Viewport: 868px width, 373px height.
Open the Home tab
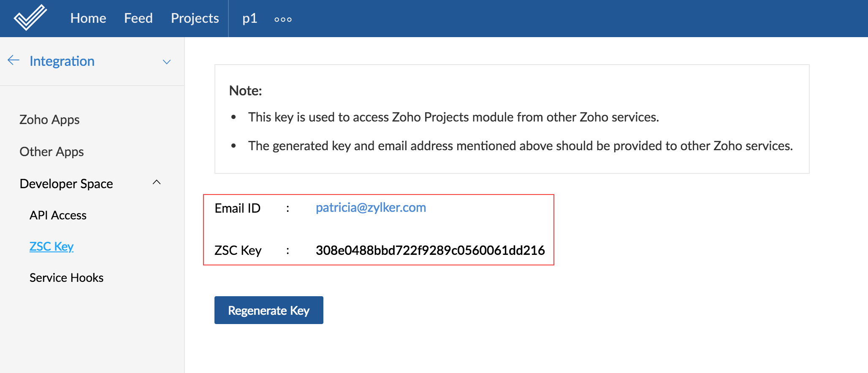tap(88, 18)
